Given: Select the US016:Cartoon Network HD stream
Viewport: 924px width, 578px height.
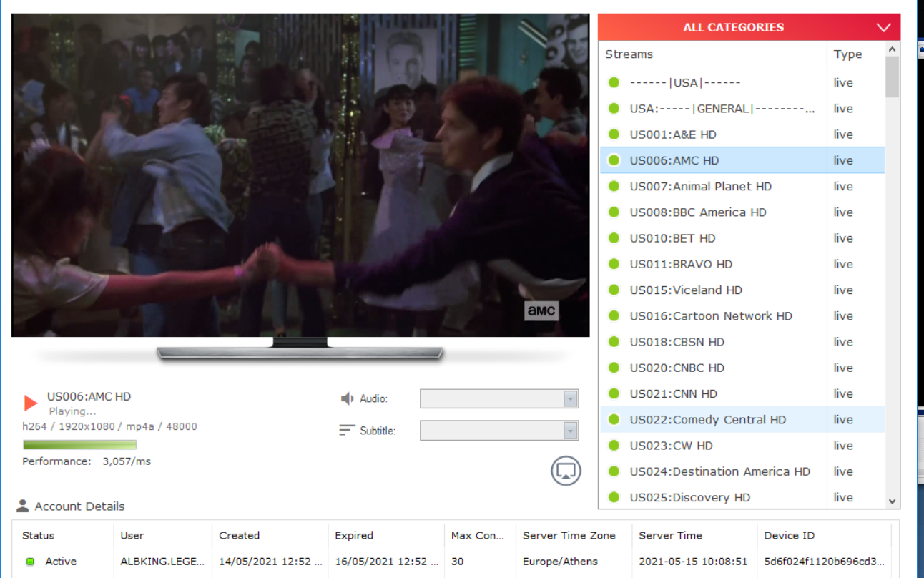Looking at the screenshot, I should (x=742, y=315).
